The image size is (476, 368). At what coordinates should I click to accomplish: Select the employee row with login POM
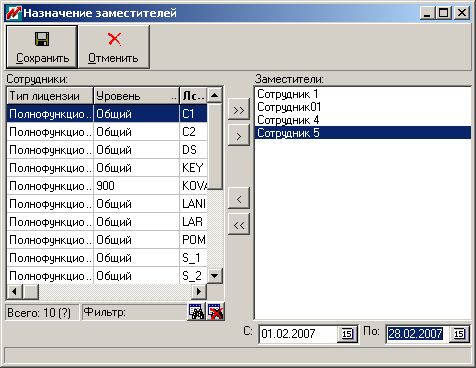[x=107, y=240]
